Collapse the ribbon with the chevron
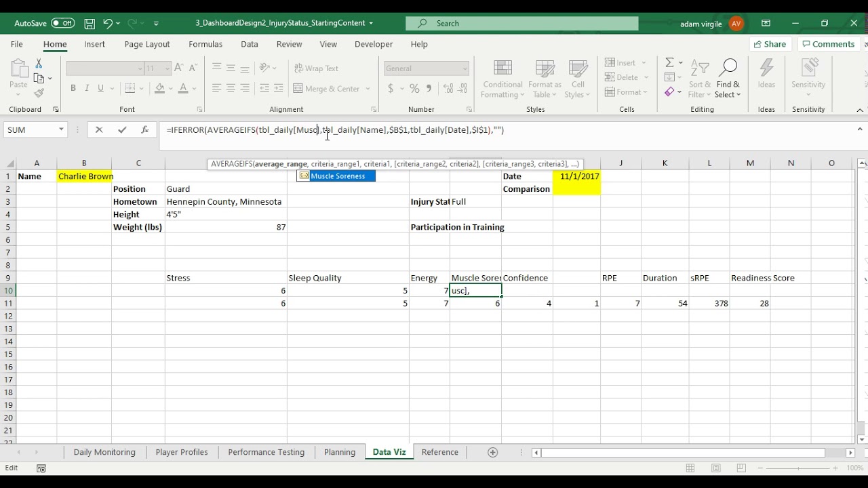The image size is (868, 488). [x=860, y=110]
